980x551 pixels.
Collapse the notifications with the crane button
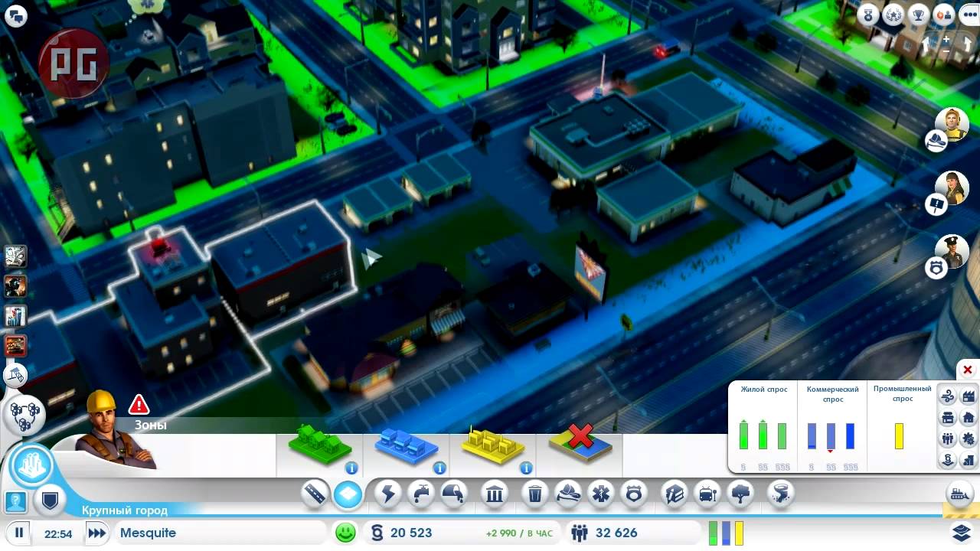click(x=16, y=375)
